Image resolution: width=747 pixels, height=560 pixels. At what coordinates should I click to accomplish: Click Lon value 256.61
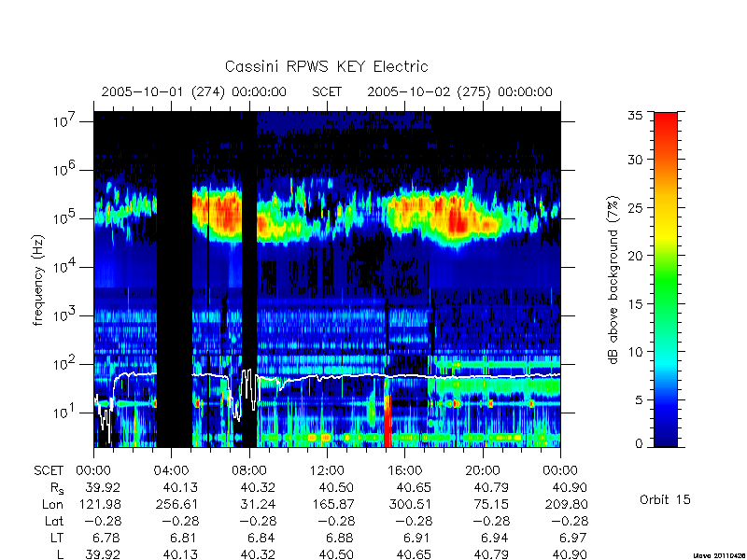tap(176, 504)
